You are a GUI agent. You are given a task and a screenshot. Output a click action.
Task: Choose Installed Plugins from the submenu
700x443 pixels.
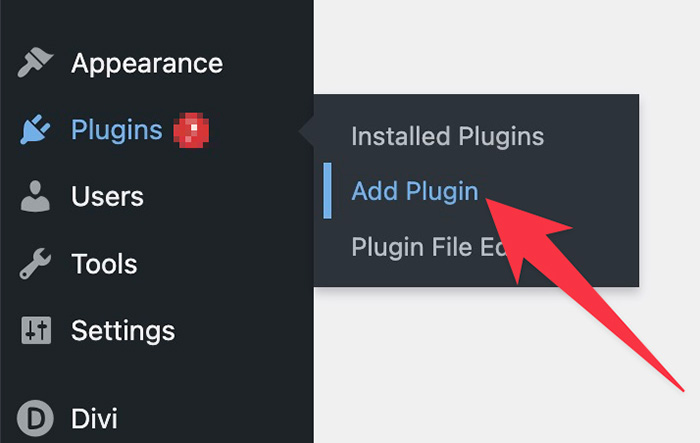(447, 136)
